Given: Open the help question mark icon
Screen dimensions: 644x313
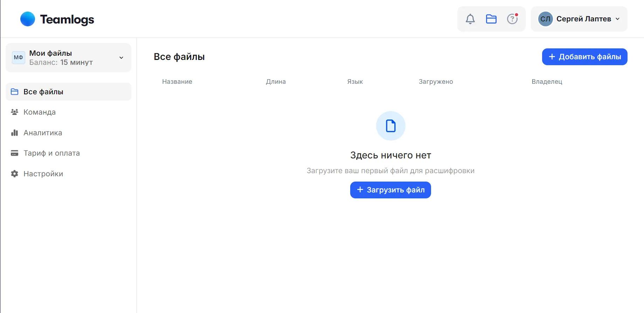Looking at the screenshot, I should [x=512, y=19].
